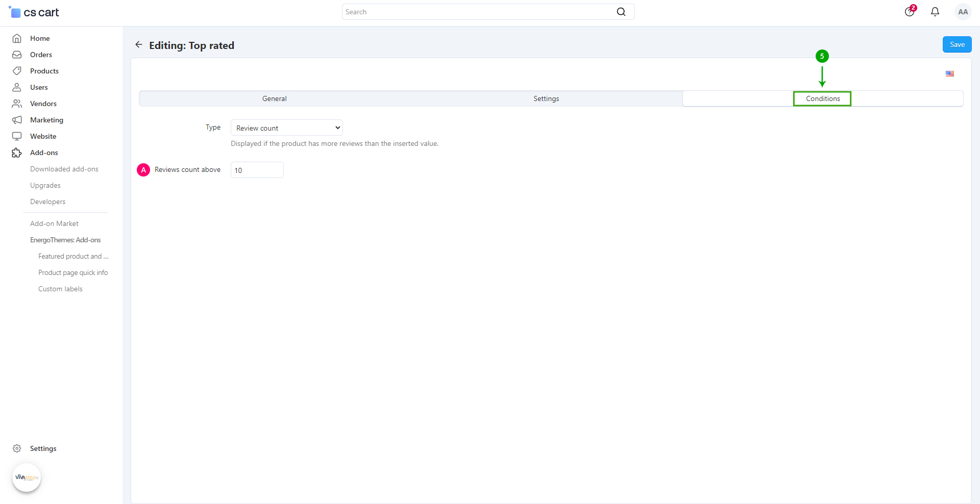The width and height of the screenshot is (980, 504).
Task: Open Orders via the inbox icon
Action: tap(17, 55)
